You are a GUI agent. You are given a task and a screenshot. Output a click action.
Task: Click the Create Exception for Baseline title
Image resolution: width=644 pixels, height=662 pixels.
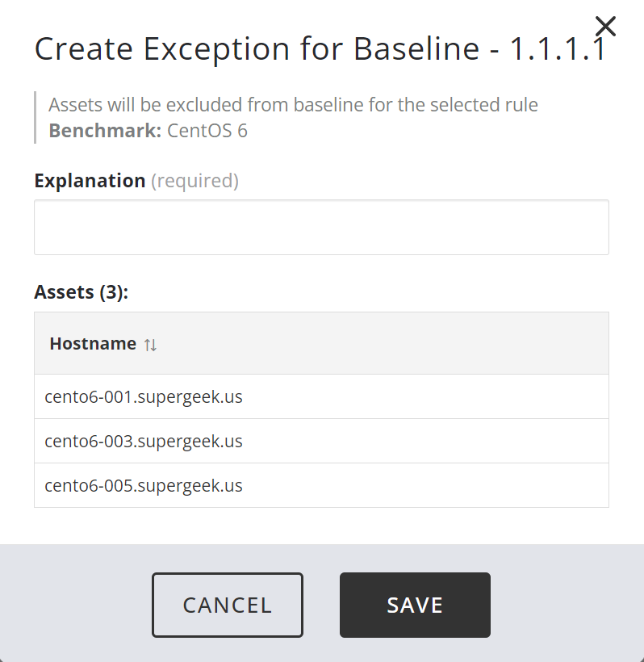[x=257, y=50]
